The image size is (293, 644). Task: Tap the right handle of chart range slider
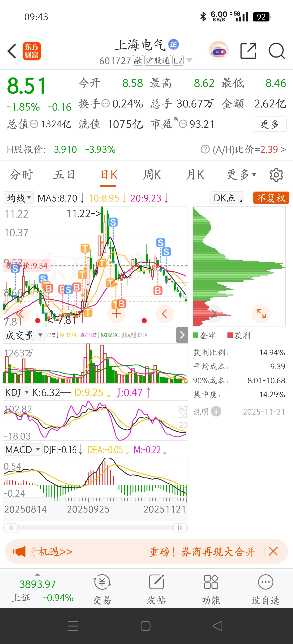(180, 528)
